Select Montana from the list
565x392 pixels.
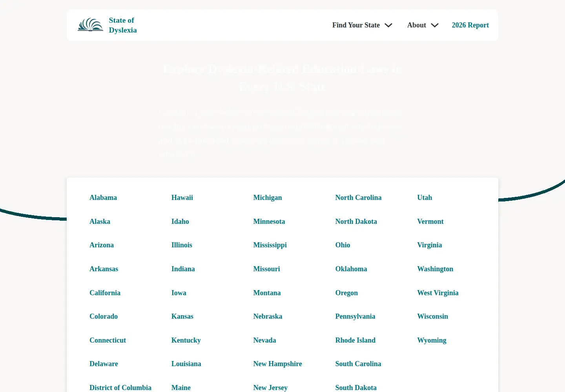point(267,293)
